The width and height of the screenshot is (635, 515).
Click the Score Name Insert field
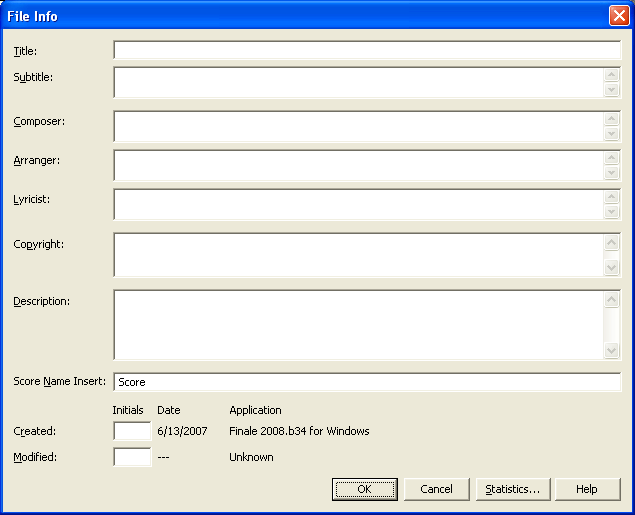coord(366,382)
